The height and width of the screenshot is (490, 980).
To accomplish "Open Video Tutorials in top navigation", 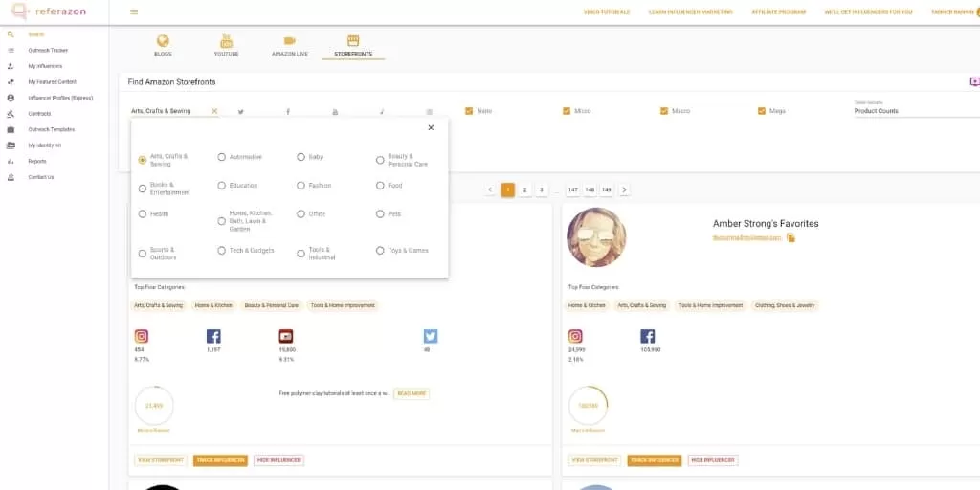I will pos(607,11).
